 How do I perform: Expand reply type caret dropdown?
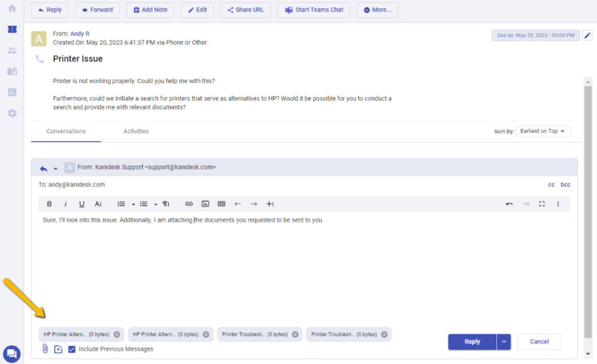(x=55, y=168)
